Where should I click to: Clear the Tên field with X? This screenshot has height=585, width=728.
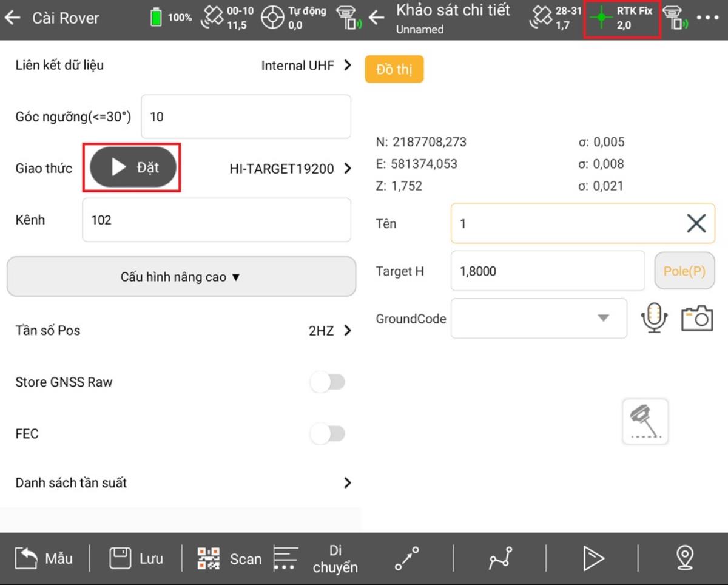click(x=696, y=224)
